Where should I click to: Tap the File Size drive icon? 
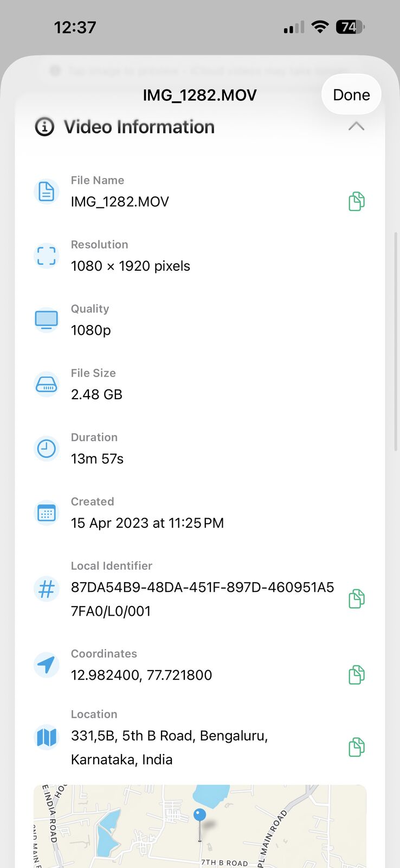[47, 385]
